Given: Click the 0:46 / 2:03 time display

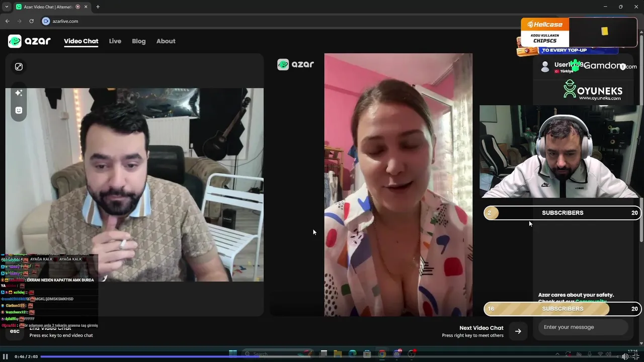Looking at the screenshot, I should pos(26,356).
